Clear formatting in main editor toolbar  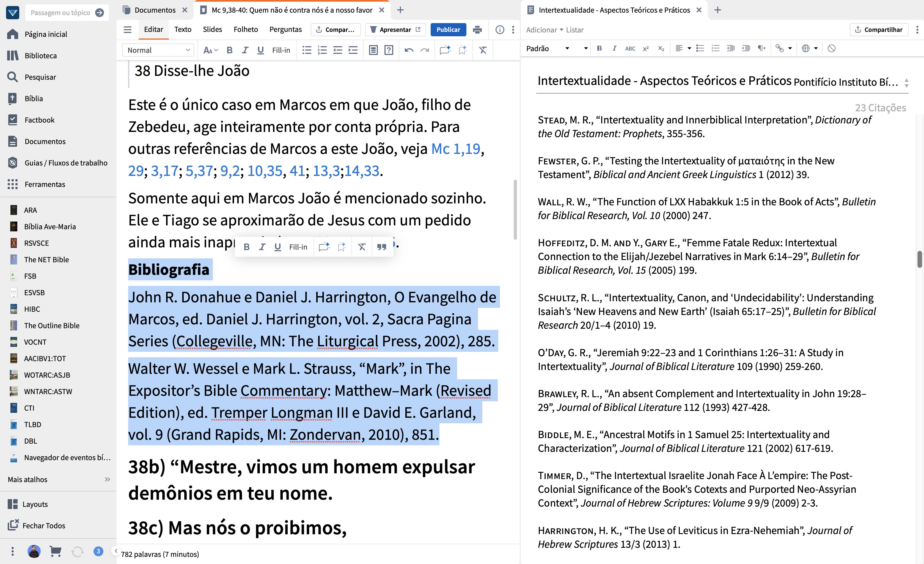[x=483, y=50]
